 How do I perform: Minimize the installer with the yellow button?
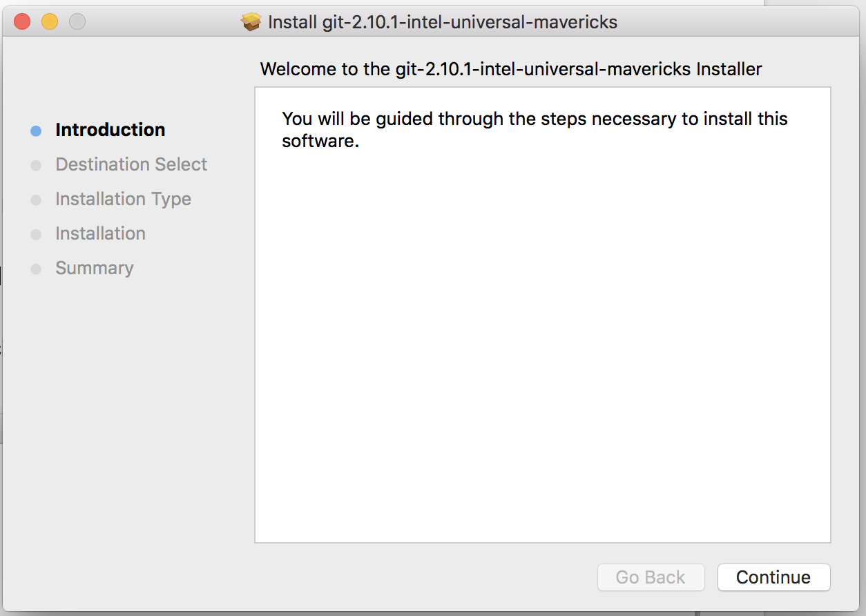50,22
